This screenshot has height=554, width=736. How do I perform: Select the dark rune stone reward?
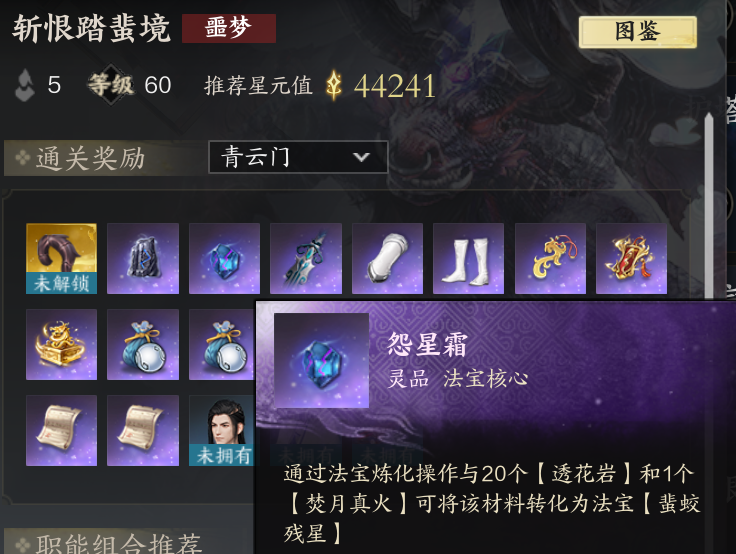pyautogui.click(x=143, y=259)
